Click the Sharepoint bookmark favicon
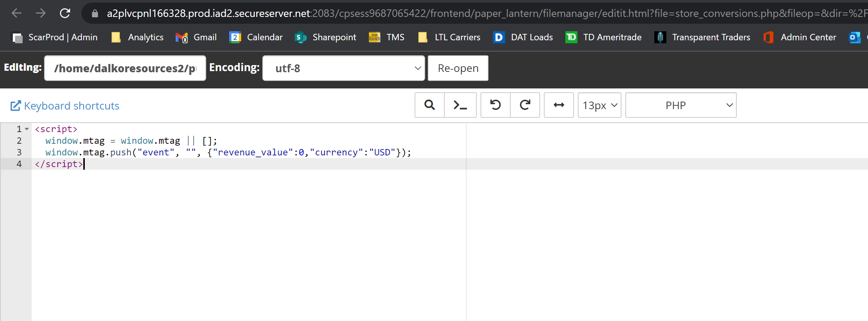The image size is (868, 321). tap(300, 37)
